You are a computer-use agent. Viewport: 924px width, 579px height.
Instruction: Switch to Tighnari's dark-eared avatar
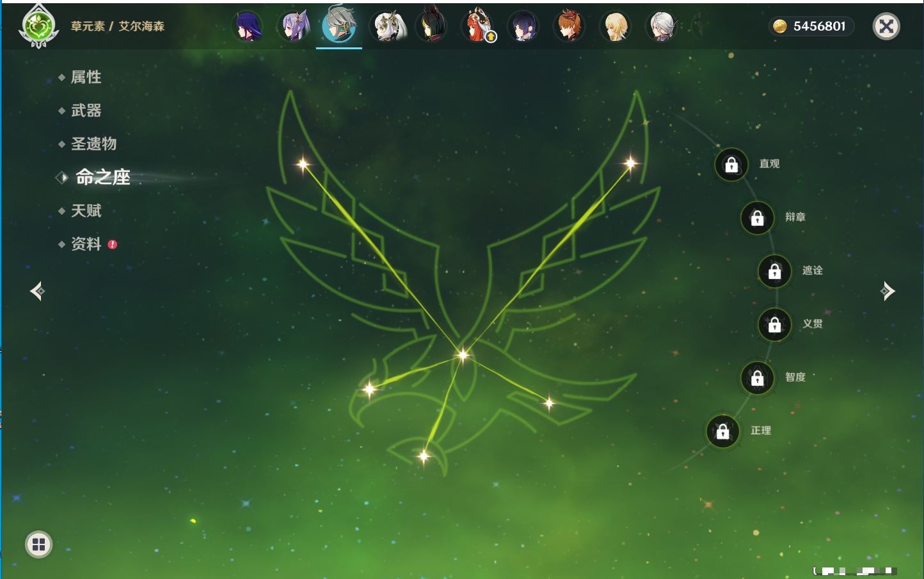(432, 26)
